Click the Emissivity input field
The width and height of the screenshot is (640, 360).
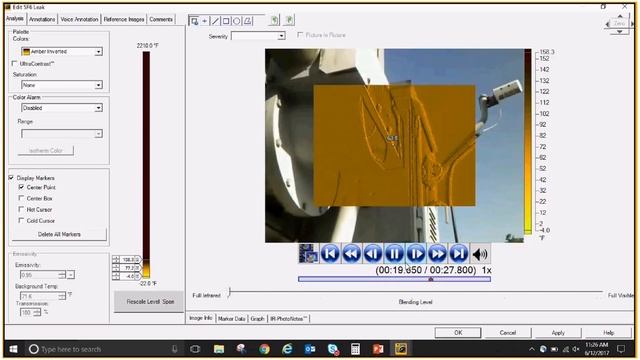coord(39,275)
